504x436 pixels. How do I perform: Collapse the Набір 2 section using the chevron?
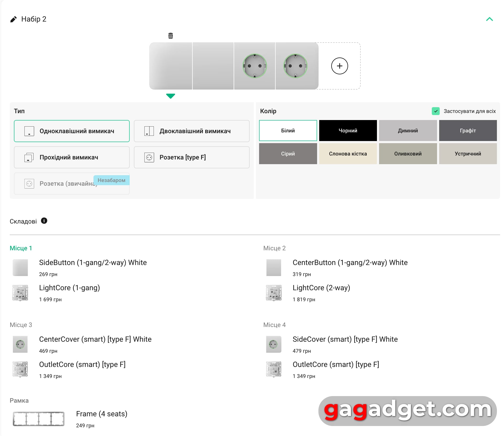tap(489, 19)
